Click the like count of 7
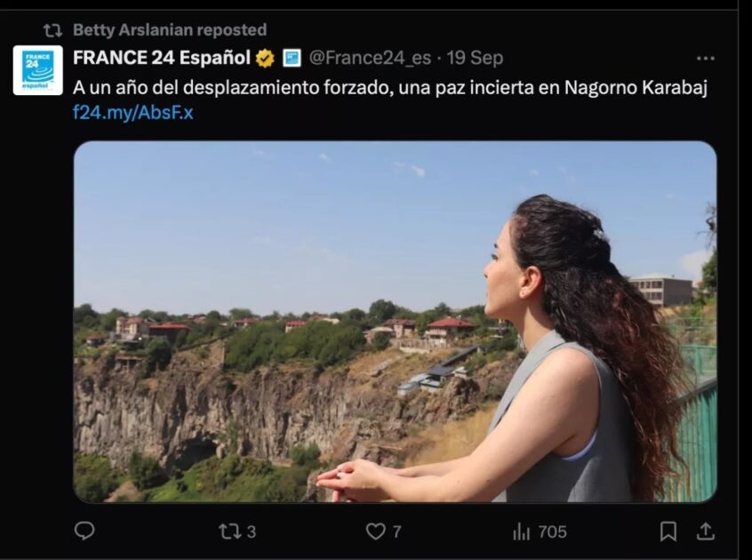 coord(397,532)
